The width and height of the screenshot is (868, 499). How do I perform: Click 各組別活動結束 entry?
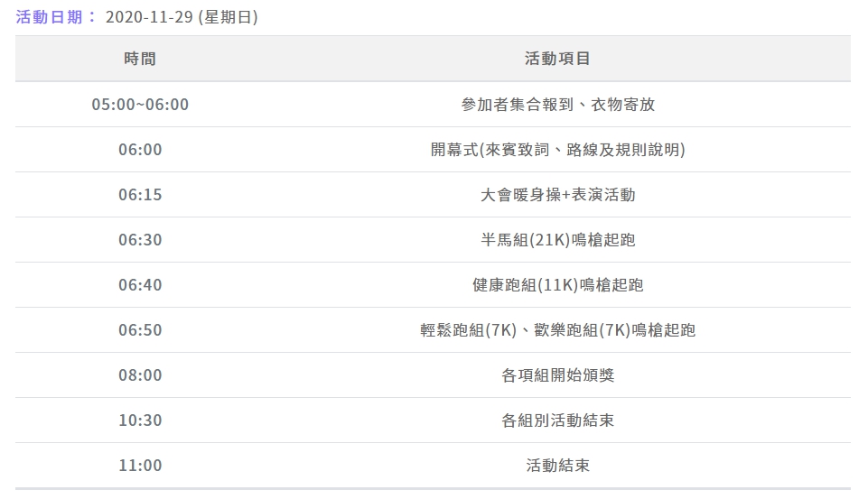557,420
